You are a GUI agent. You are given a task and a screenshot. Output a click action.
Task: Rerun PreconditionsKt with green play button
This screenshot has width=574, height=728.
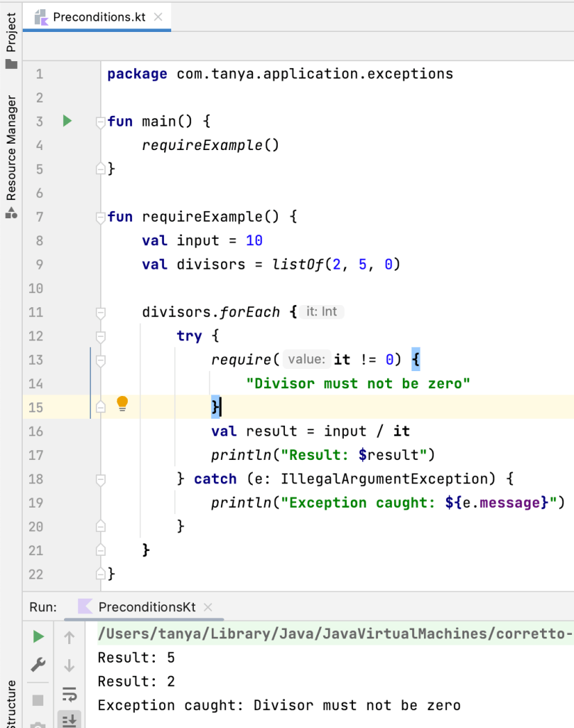(38, 637)
